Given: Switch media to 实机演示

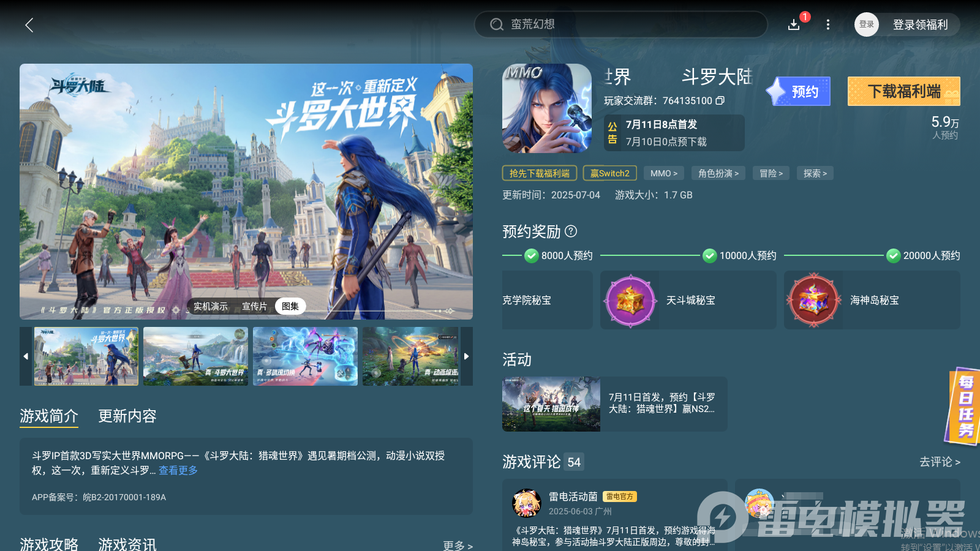Looking at the screenshot, I should [x=211, y=306].
